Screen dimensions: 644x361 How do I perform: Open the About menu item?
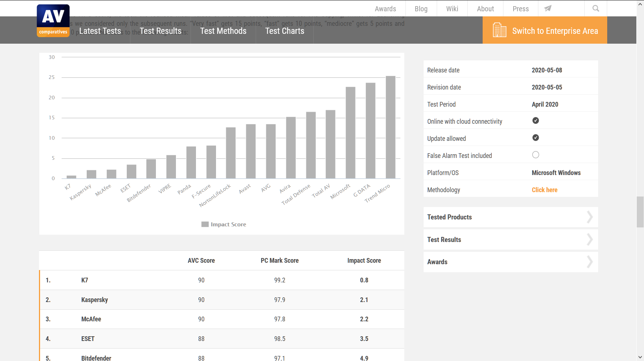(x=486, y=9)
